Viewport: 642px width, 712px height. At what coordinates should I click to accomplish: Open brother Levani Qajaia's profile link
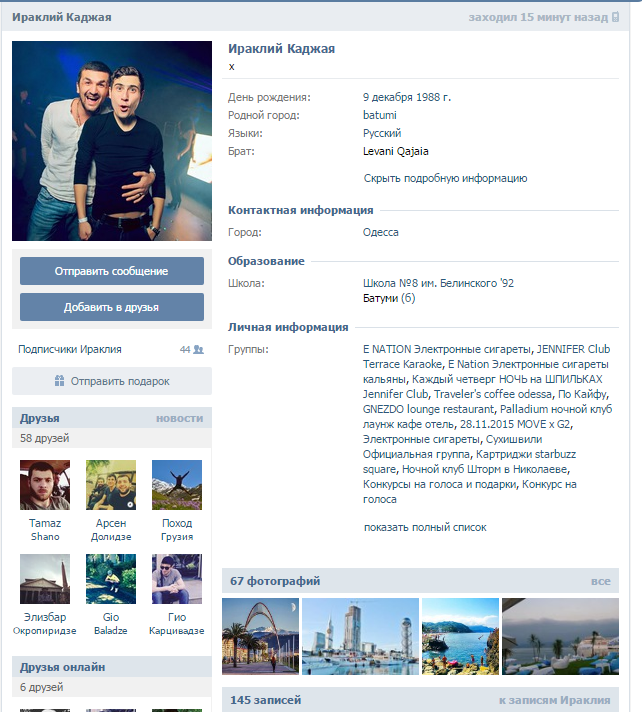(x=395, y=151)
